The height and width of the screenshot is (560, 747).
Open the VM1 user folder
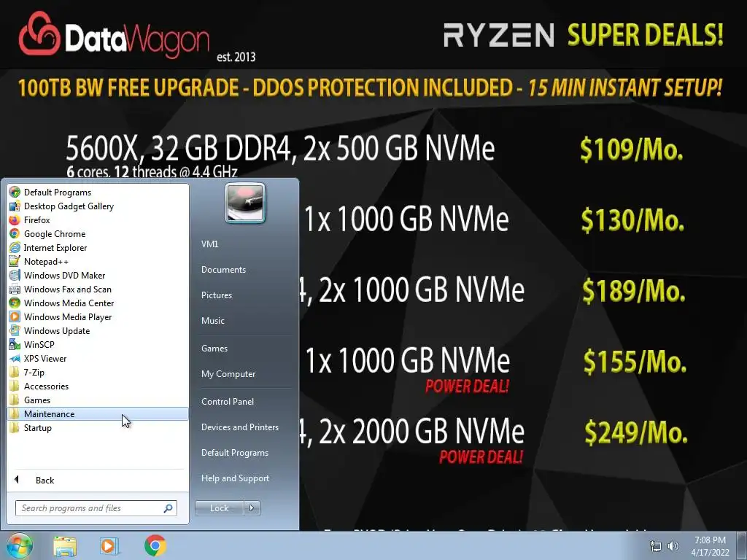tap(209, 244)
